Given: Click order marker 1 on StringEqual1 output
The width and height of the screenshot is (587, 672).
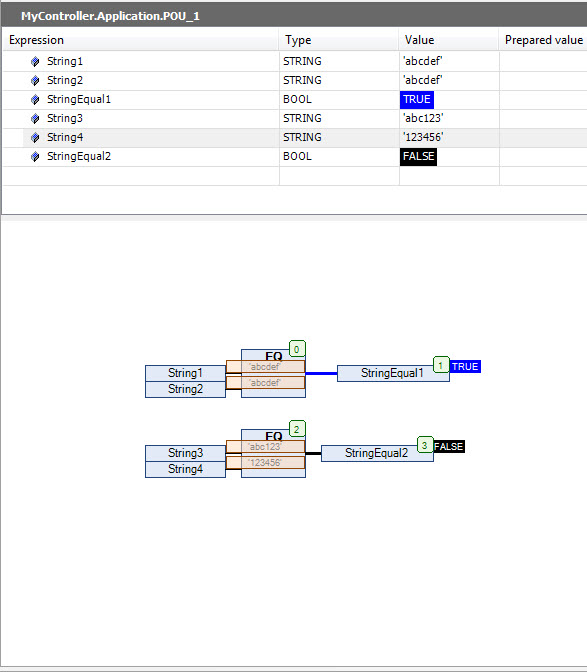Looking at the screenshot, I should pyautogui.click(x=441, y=365).
